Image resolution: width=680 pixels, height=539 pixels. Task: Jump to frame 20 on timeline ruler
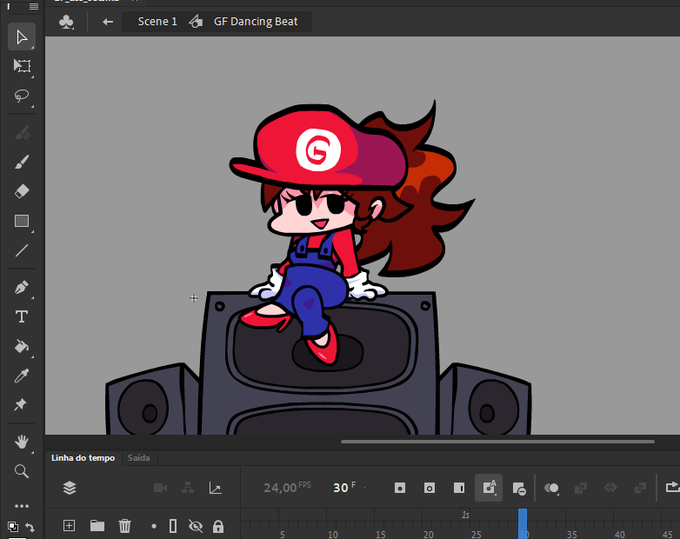click(428, 534)
